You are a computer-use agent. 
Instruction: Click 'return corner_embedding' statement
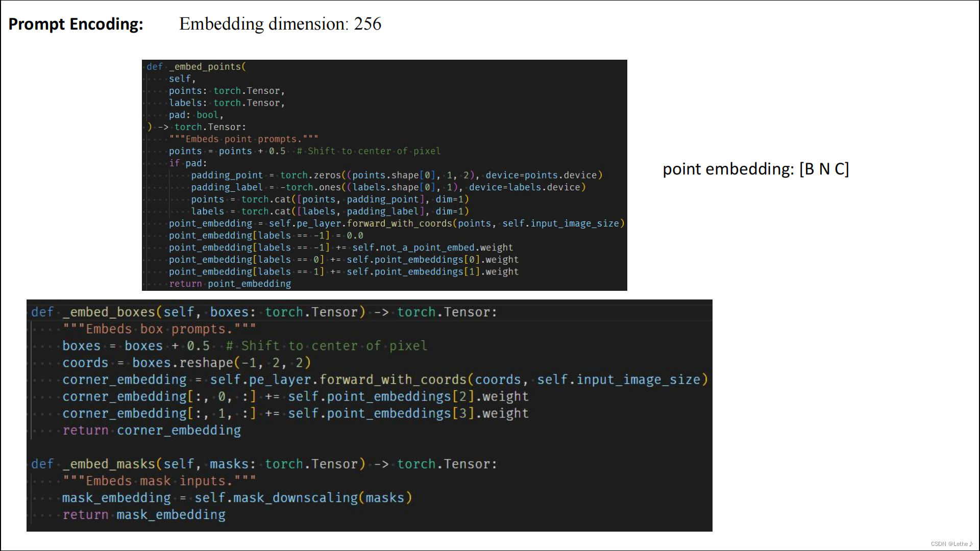point(152,431)
